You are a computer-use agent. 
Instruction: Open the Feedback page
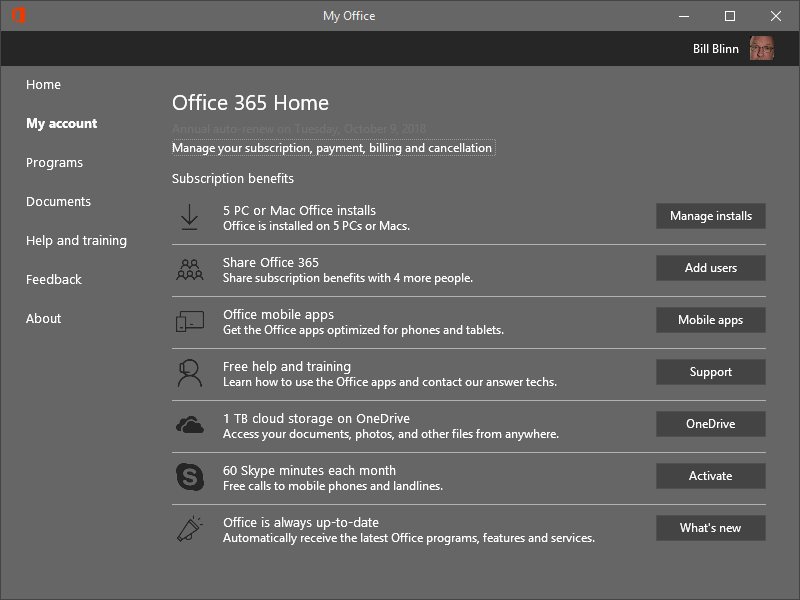(54, 280)
